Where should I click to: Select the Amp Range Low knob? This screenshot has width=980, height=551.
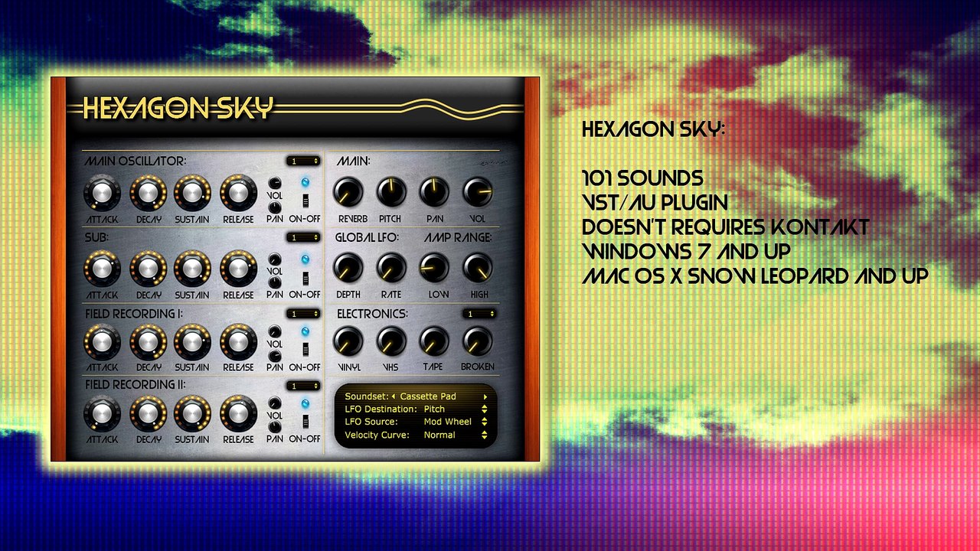click(435, 267)
